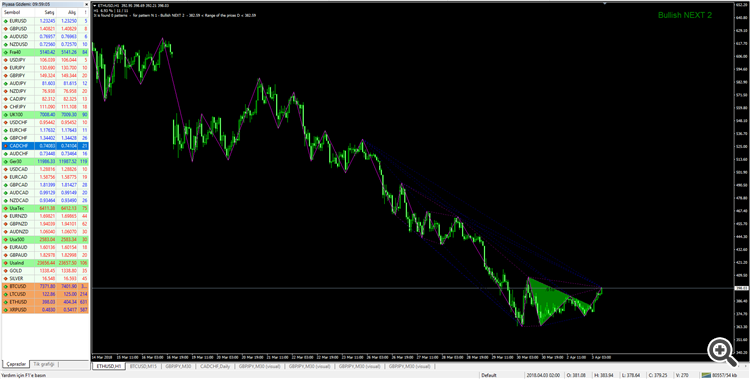Click the exclamation spread column header

click(85, 12)
